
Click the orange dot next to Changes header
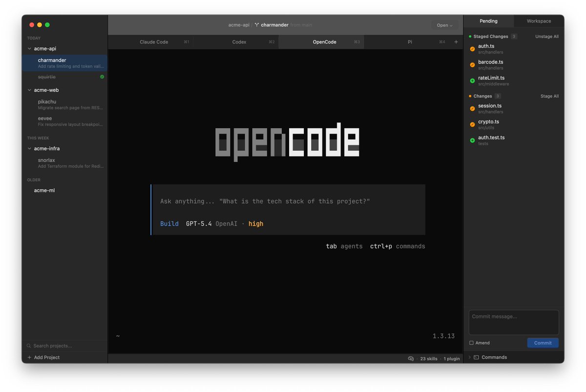(x=470, y=96)
